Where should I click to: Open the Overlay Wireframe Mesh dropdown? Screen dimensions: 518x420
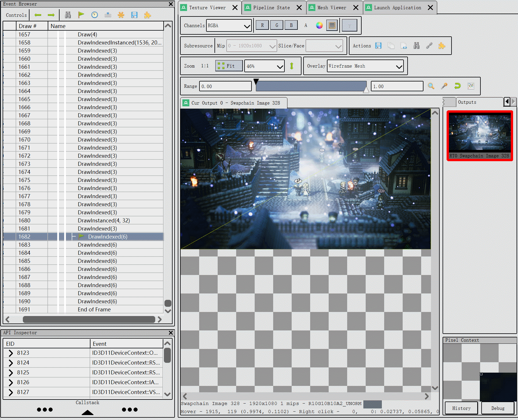coord(365,66)
